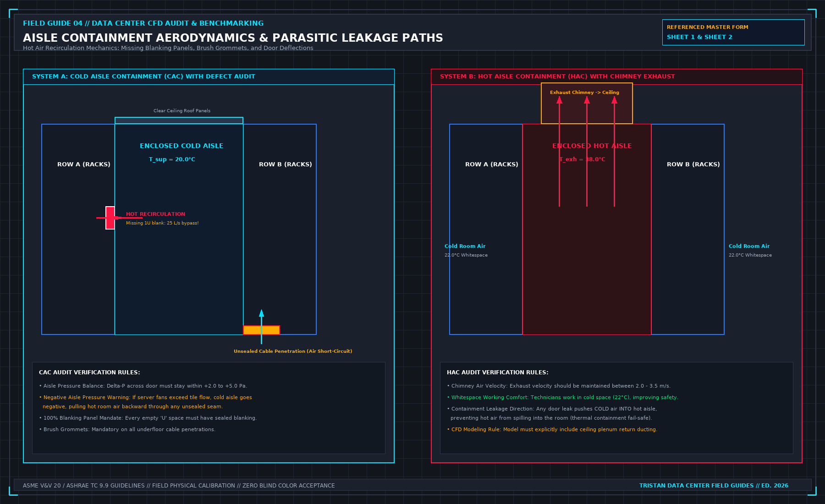Image resolution: width=825 pixels, height=504 pixels.
Task: Select the '100% Blanking Panel Mandate' rule
Action: [148, 418]
